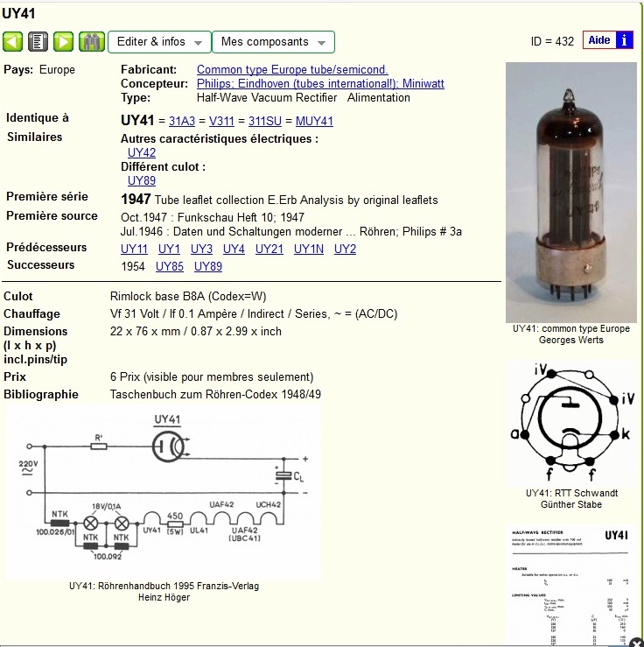
Task: Click the document list icon in toolbar
Action: 38,41
